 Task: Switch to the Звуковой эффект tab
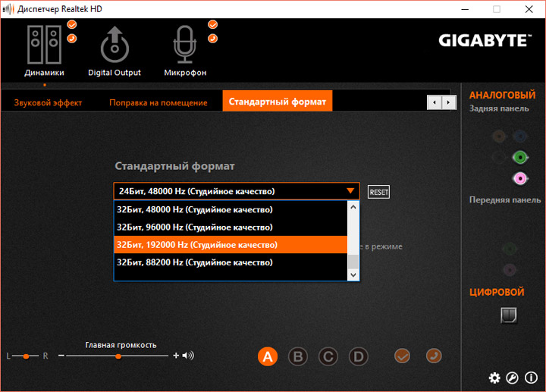[x=48, y=102]
